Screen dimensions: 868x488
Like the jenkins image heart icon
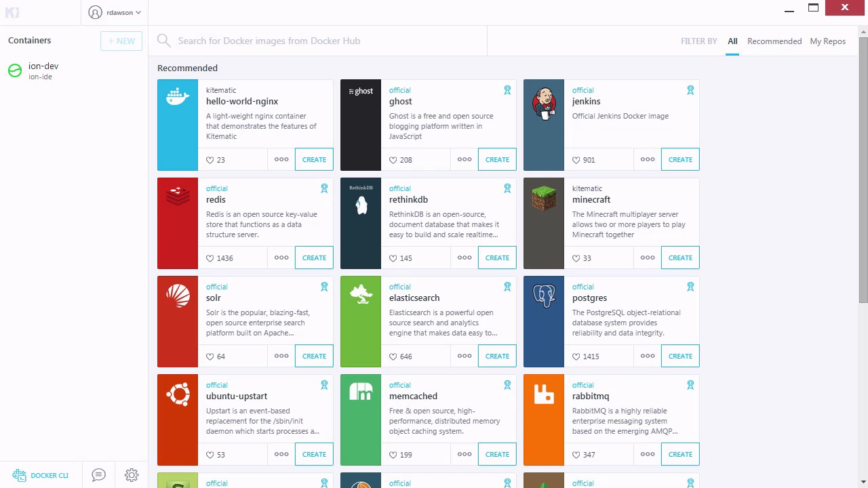click(576, 160)
